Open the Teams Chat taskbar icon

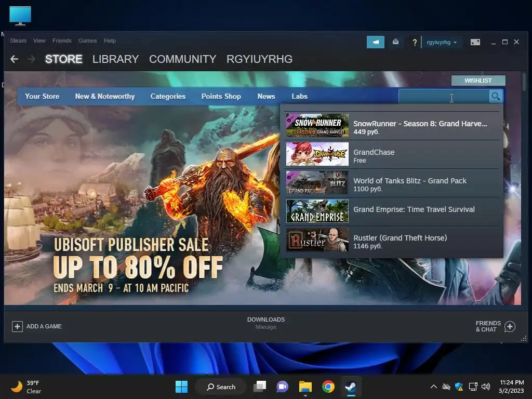(x=282, y=387)
